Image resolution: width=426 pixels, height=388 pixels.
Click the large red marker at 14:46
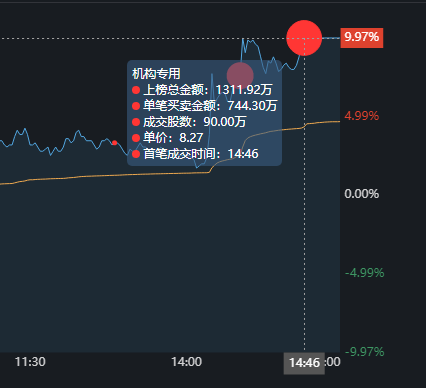click(304, 38)
